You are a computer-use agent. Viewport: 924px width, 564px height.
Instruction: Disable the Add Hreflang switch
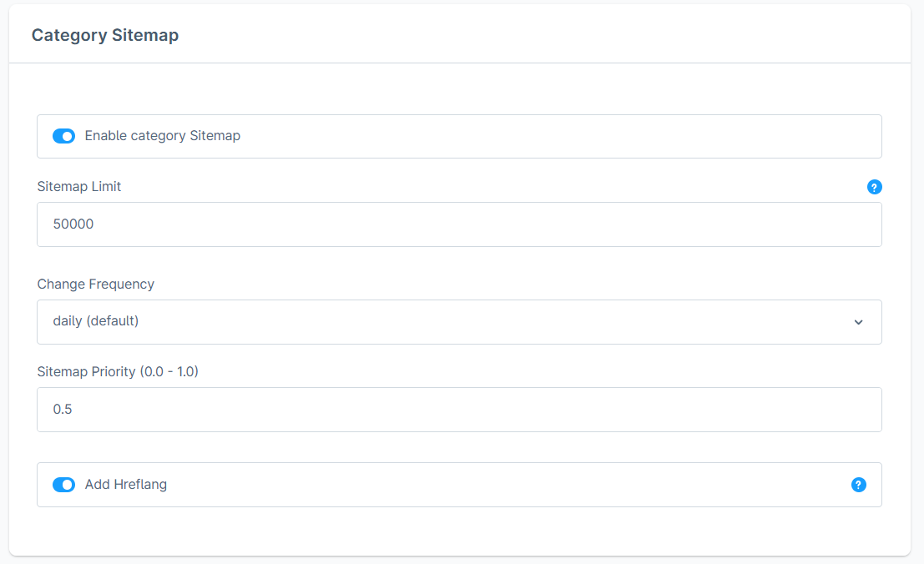(x=64, y=485)
